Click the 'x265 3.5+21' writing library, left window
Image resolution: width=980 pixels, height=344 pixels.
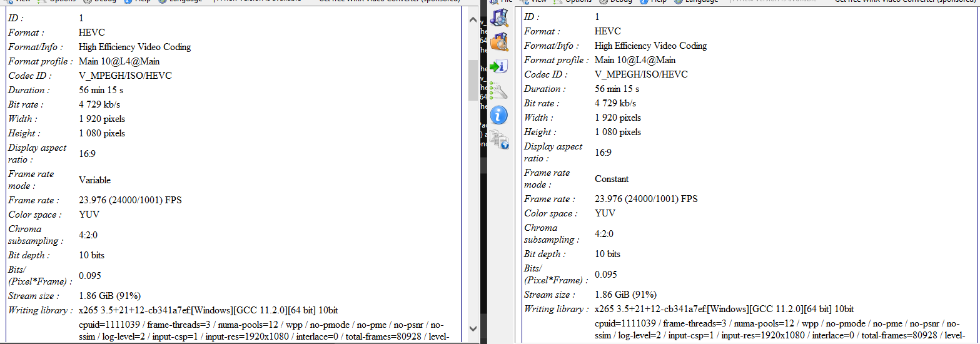click(209, 310)
